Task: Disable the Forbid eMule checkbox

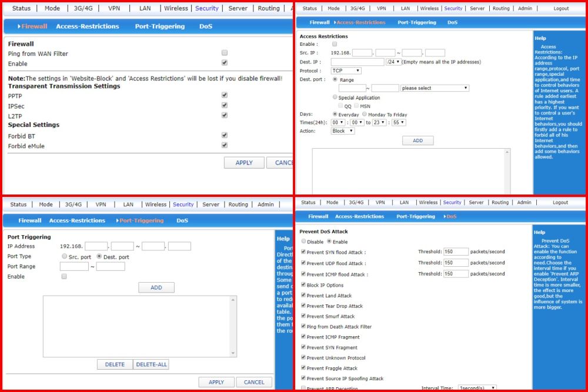Action: 225,145
